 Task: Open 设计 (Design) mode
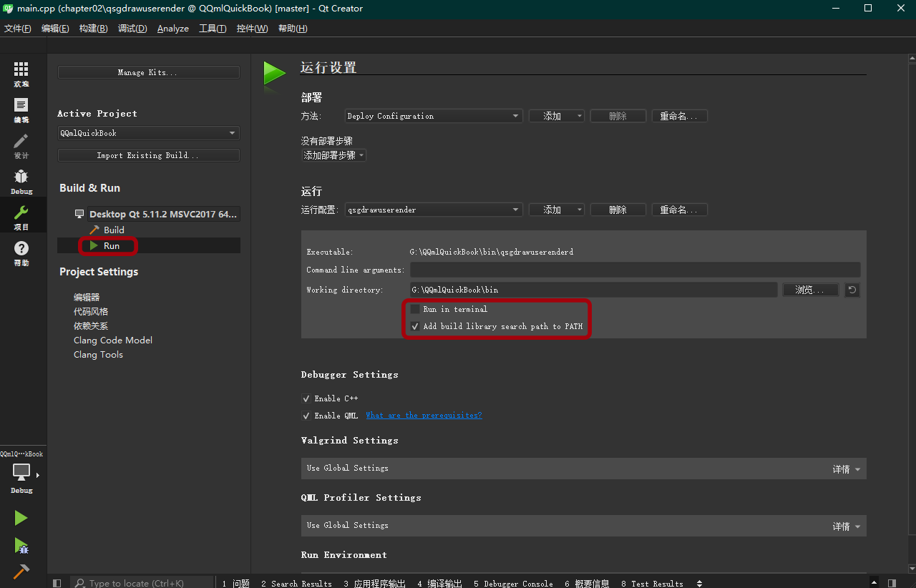21,143
